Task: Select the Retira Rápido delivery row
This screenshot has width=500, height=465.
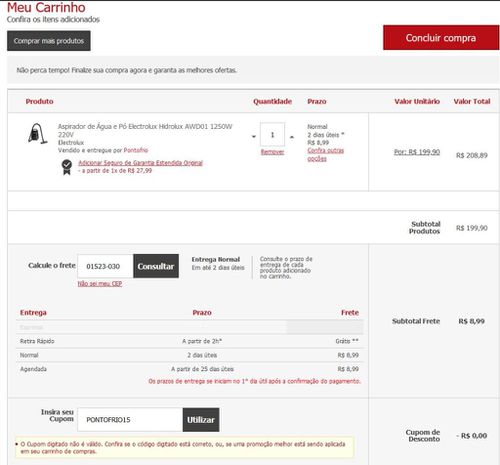Action: [190, 341]
